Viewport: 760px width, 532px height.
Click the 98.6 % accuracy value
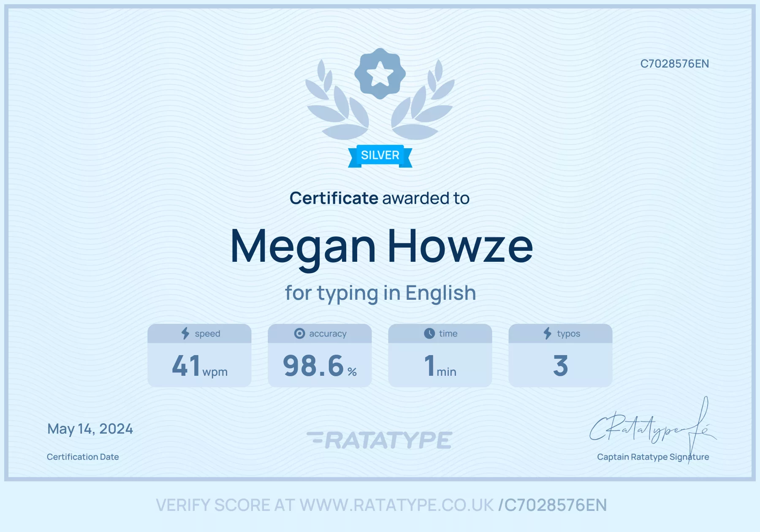320,366
